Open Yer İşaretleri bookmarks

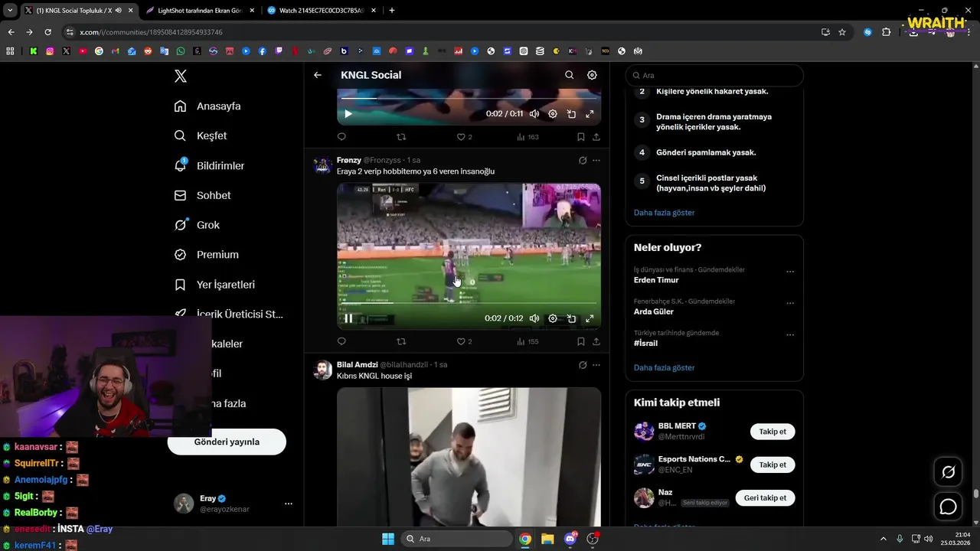214,285
